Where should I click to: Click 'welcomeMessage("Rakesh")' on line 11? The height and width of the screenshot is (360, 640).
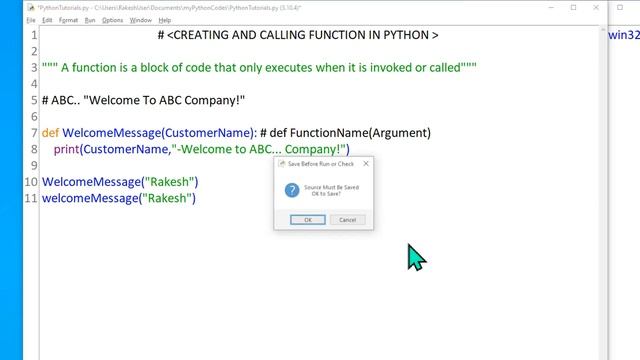119,198
